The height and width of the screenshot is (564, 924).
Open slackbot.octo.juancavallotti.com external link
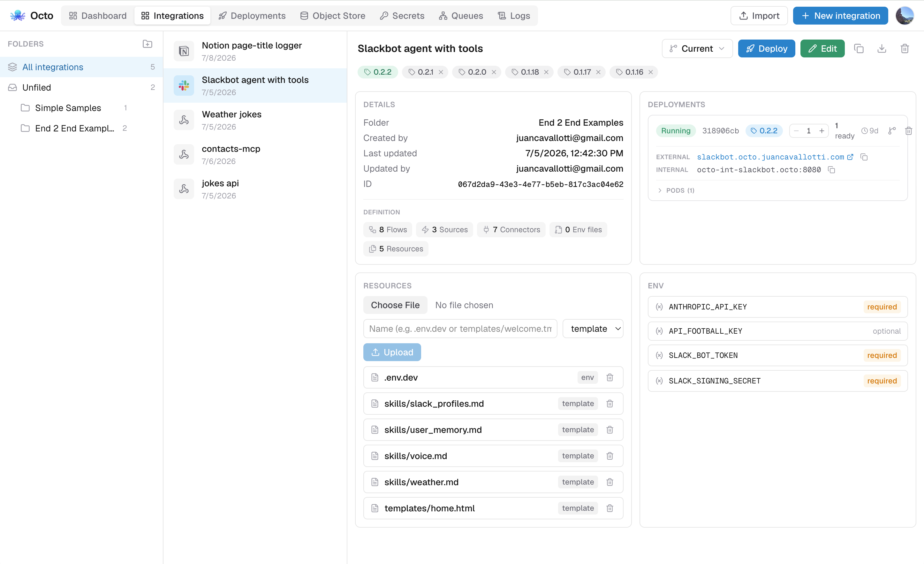[x=775, y=157]
